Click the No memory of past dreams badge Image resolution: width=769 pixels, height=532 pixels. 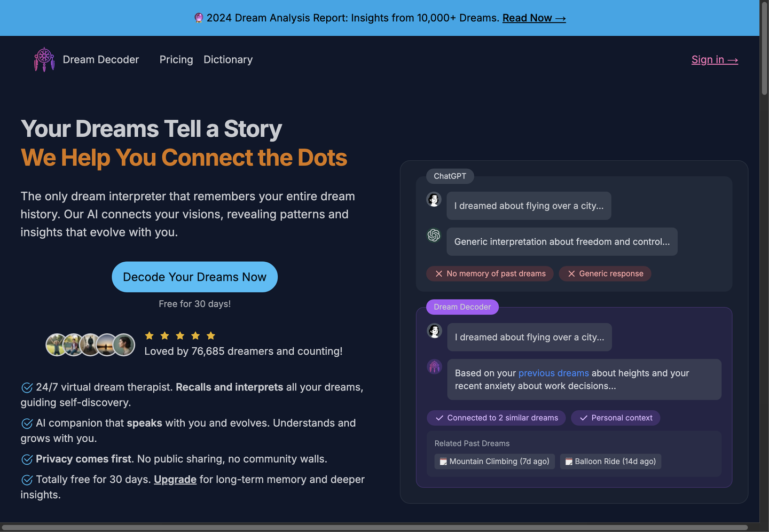click(490, 273)
